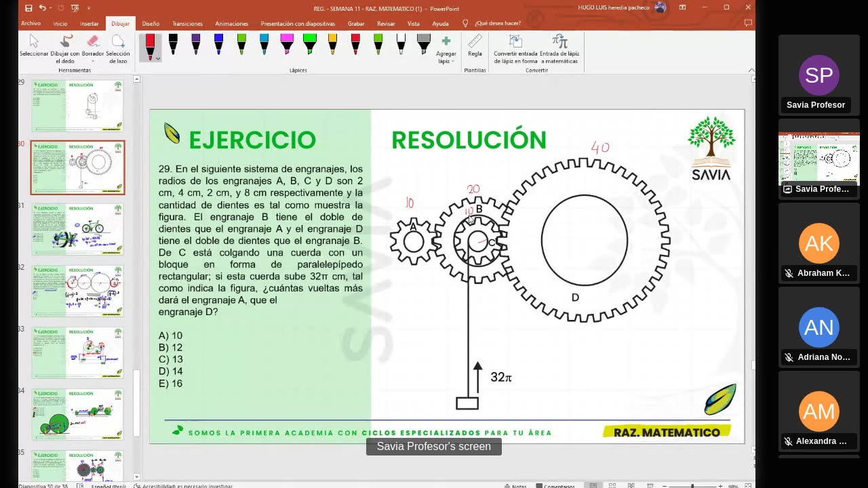Select slide 34 thumbnail
The height and width of the screenshot is (488, 868).
click(x=77, y=414)
